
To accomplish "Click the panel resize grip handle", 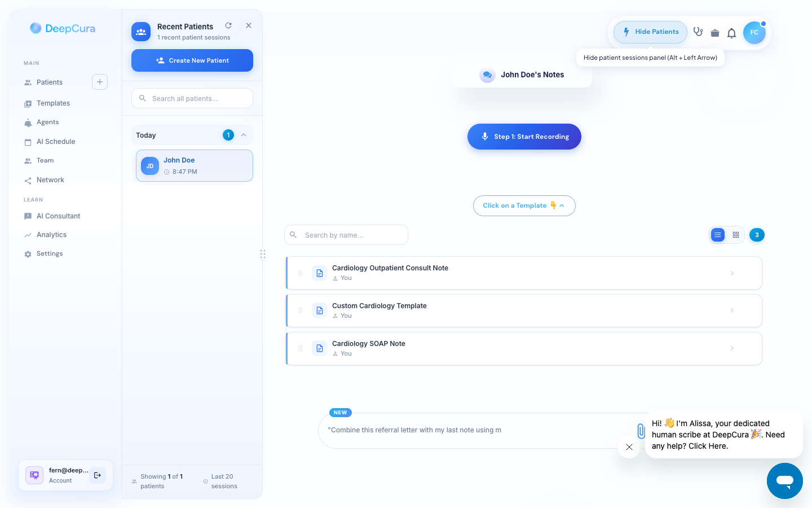I will [x=263, y=254].
